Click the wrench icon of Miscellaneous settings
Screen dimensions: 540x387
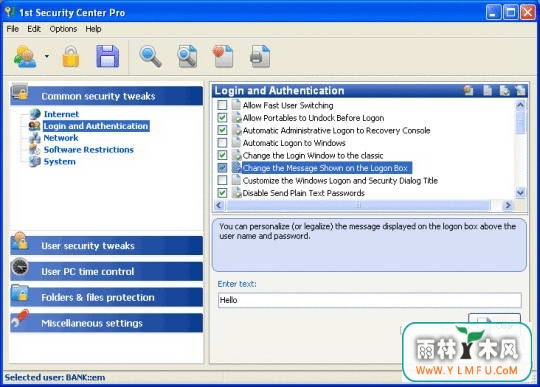[20, 318]
